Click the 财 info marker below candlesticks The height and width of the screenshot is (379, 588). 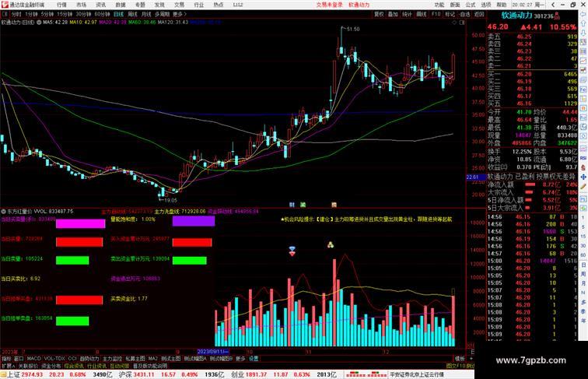292,205
